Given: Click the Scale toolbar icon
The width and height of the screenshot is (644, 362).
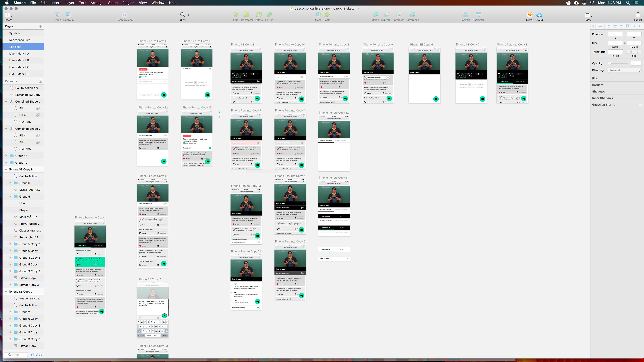Looking at the screenshot, I should click(327, 15).
